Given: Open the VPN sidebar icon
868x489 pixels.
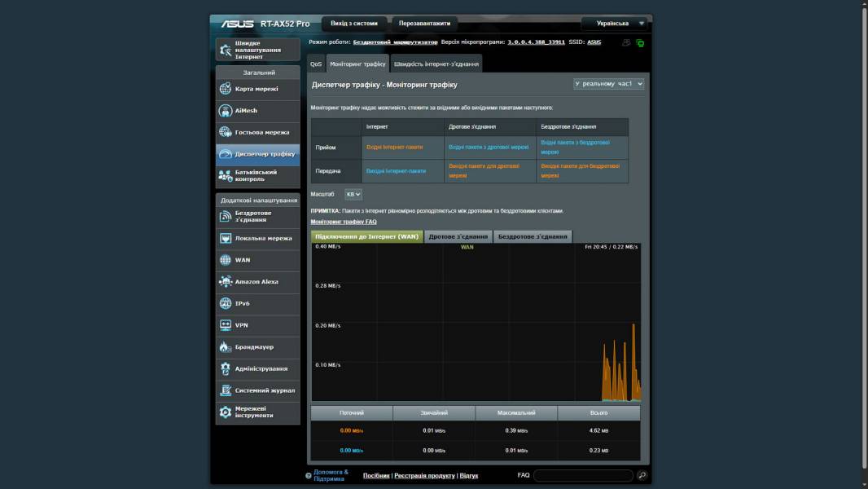Looking at the screenshot, I should tap(226, 325).
